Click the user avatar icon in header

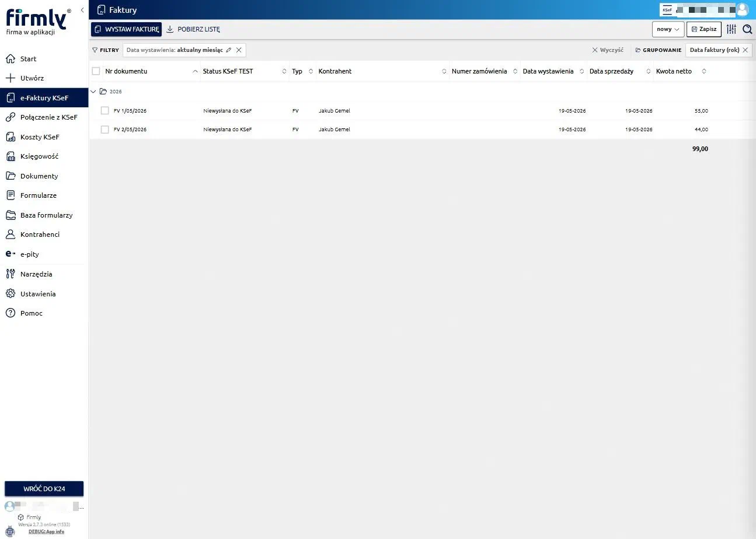[742, 10]
